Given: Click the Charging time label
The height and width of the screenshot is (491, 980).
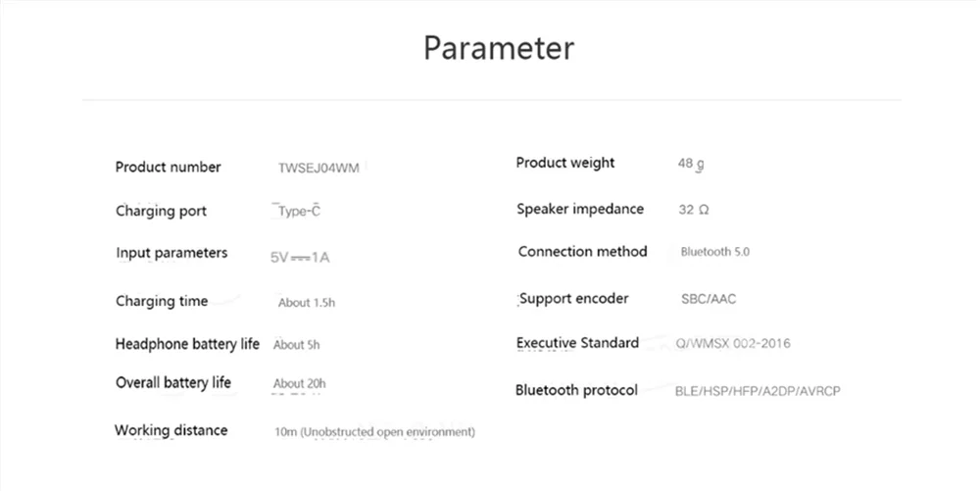Looking at the screenshot, I should pos(162,301).
